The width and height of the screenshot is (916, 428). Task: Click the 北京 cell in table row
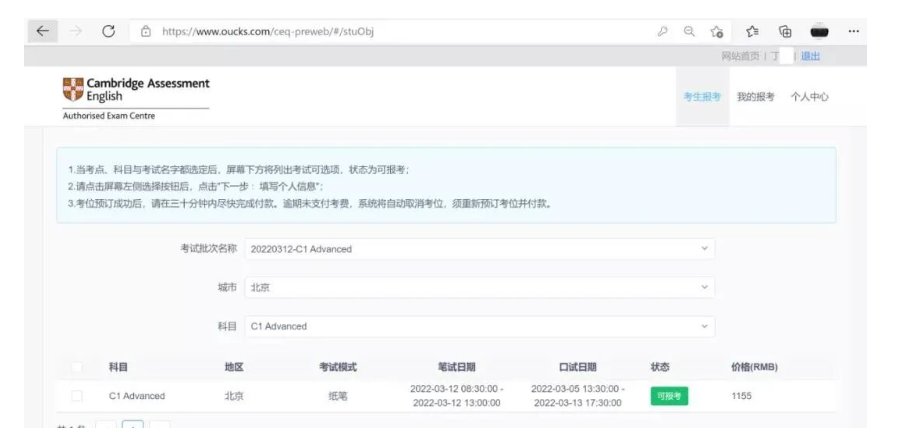pos(234,396)
